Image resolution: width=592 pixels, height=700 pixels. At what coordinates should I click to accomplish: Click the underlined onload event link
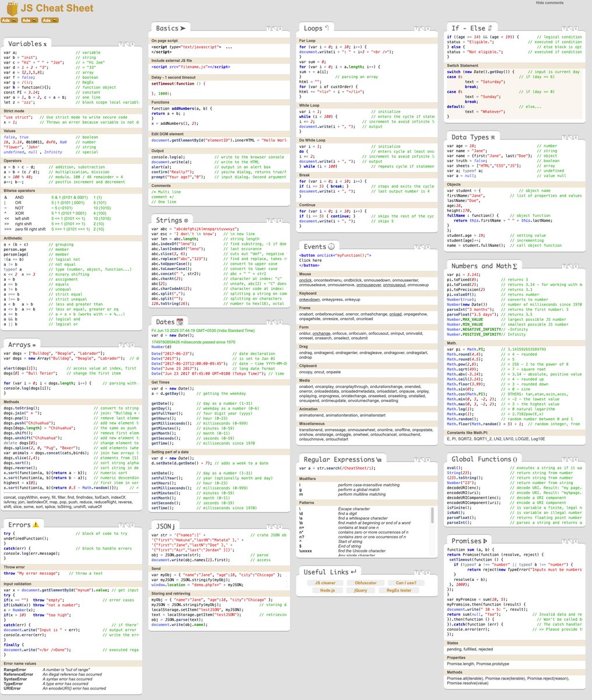(x=397, y=314)
